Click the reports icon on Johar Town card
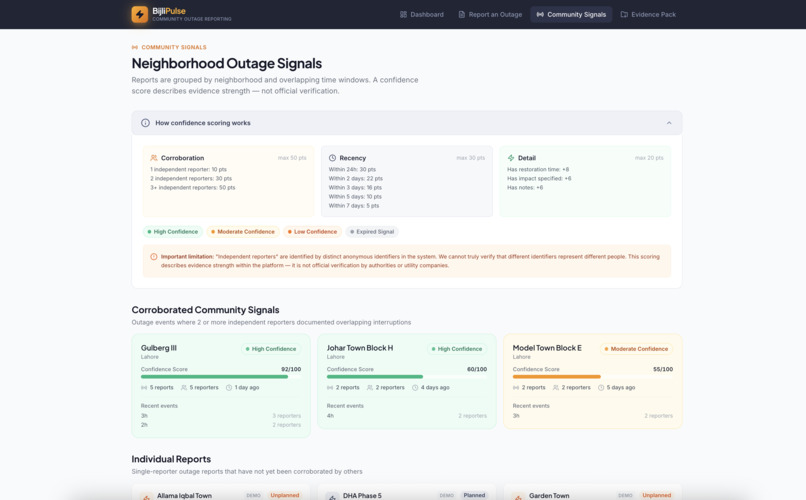806x500 pixels. (330, 387)
